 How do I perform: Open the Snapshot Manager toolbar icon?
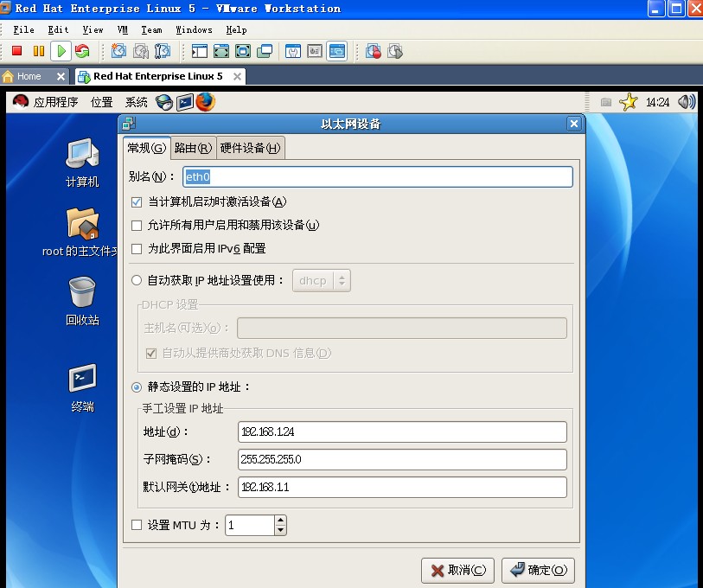(x=163, y=51)
